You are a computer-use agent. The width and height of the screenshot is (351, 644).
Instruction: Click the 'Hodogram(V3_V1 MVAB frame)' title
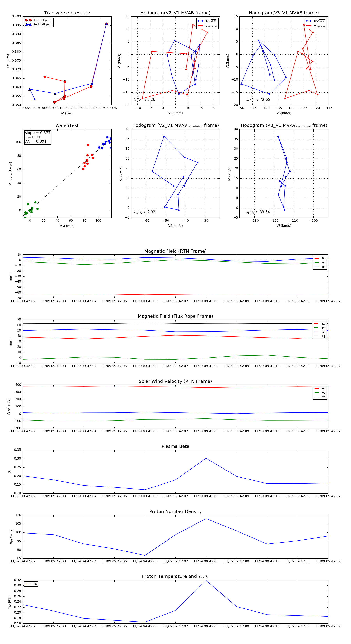click(284, 13)
